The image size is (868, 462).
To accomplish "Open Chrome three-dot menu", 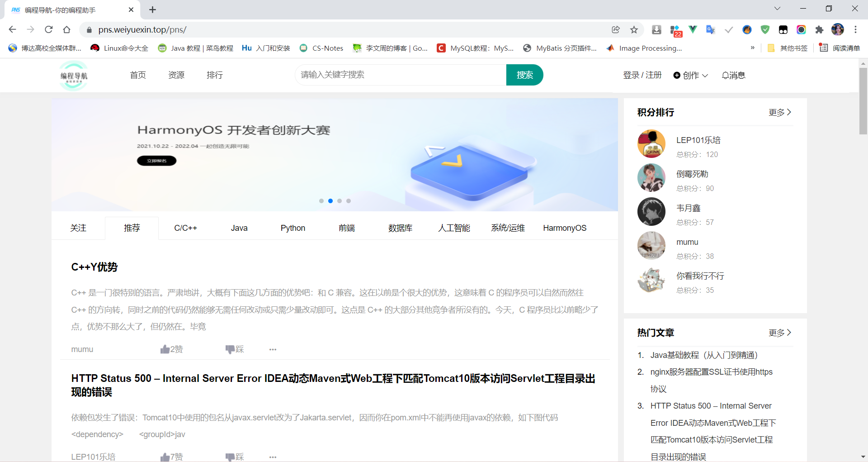I will click(855, 29).
